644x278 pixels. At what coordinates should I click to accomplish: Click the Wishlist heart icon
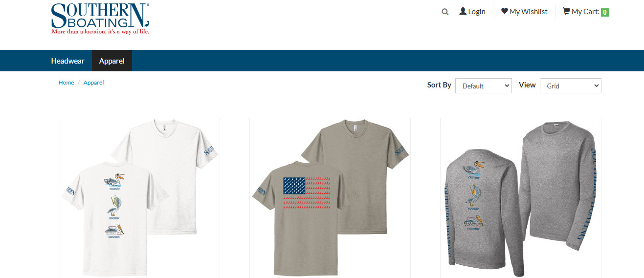[x=505, y=11]
